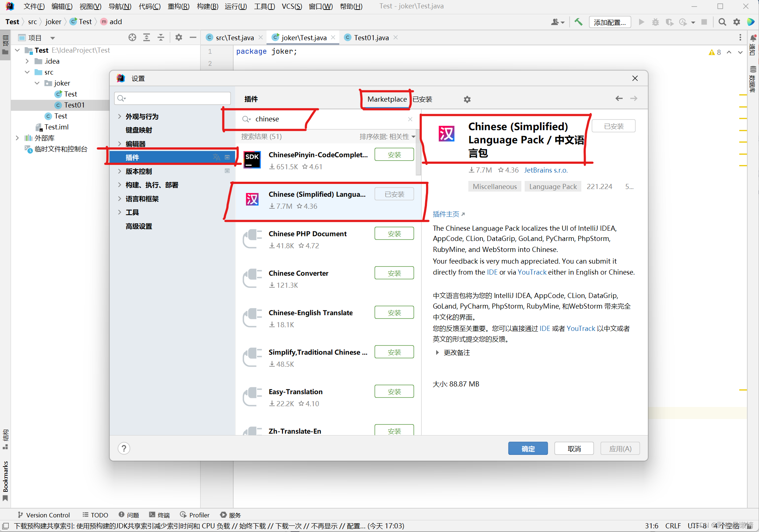Switch to Marketplace tab

[387, 99]
